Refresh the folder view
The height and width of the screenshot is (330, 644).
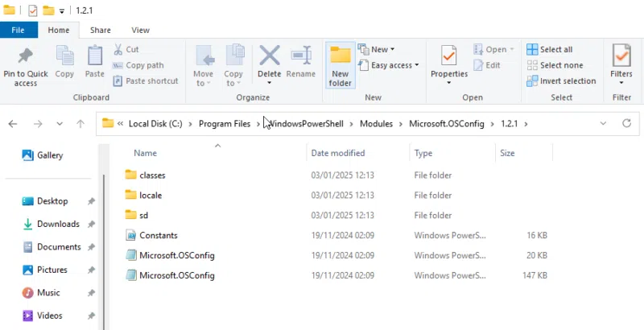point(626,123)
